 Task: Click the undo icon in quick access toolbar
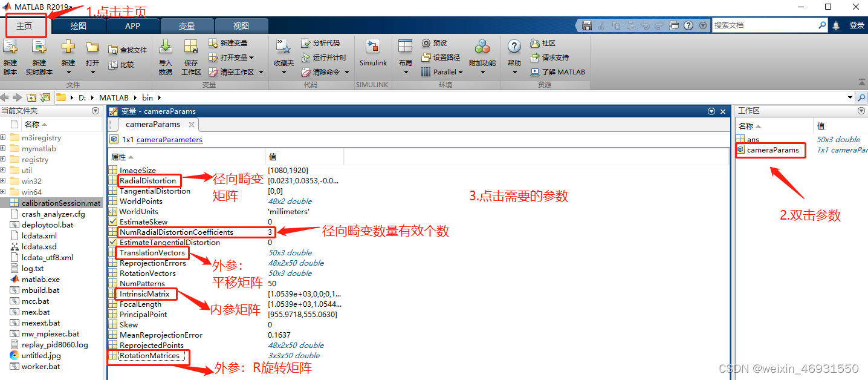tap(645, 25)
